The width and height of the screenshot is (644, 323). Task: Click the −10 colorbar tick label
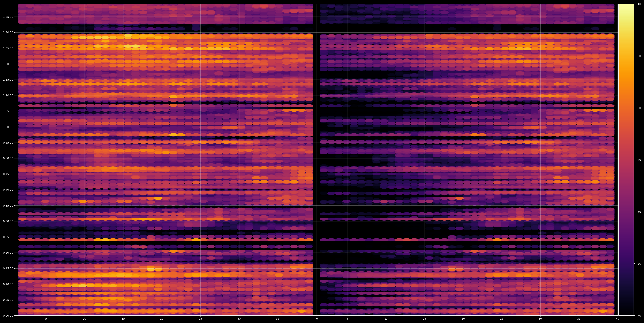tap(638, 4)
